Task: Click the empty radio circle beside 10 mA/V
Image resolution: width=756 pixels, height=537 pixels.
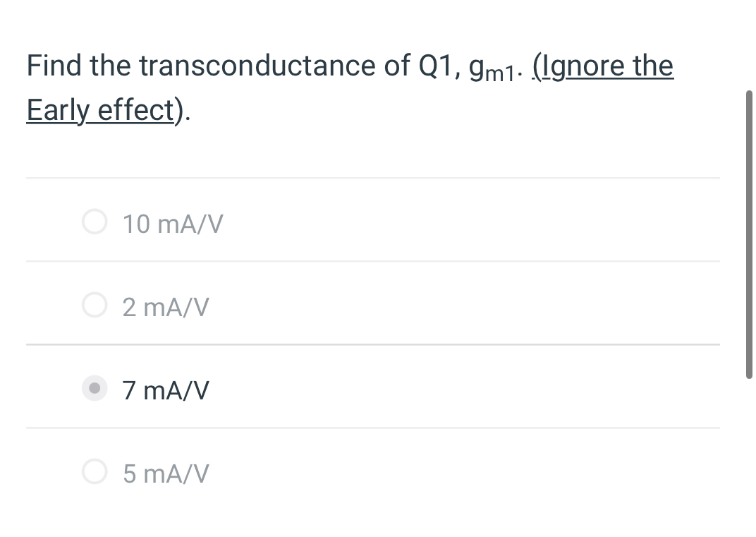Action: pyautogui.click(x=94, y=222)
